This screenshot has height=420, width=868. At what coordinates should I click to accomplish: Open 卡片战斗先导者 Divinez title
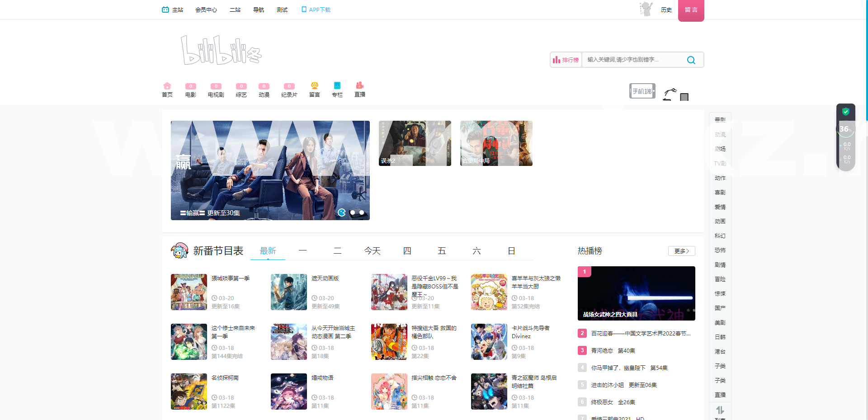coord(531,332)
